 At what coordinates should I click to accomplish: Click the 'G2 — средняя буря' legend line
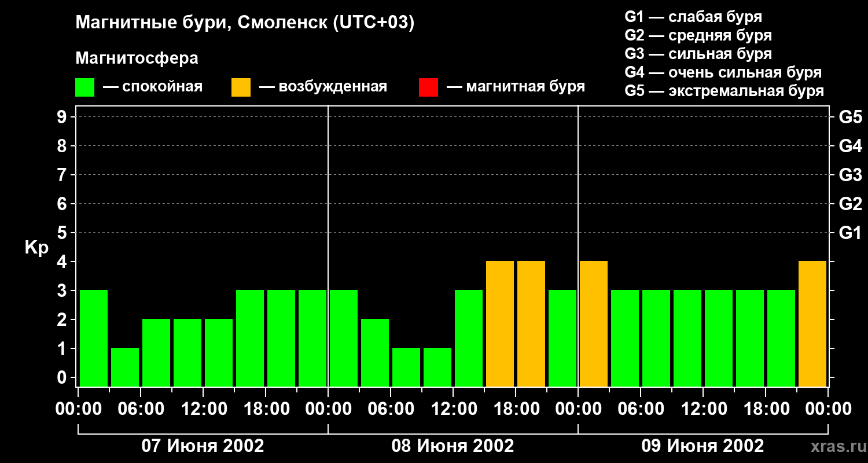(x=698, y=35)
